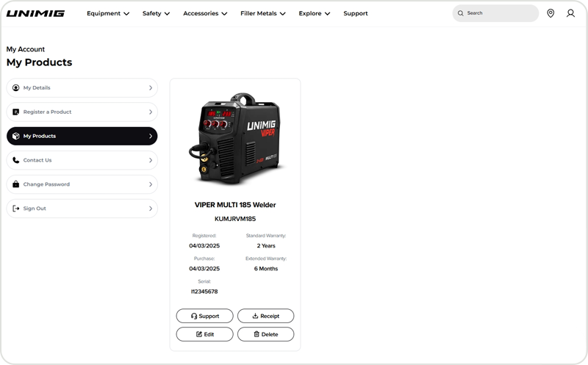Click the Sign Out arrow icon
Viewport: 588px width, 365px height.
(16, 209)
